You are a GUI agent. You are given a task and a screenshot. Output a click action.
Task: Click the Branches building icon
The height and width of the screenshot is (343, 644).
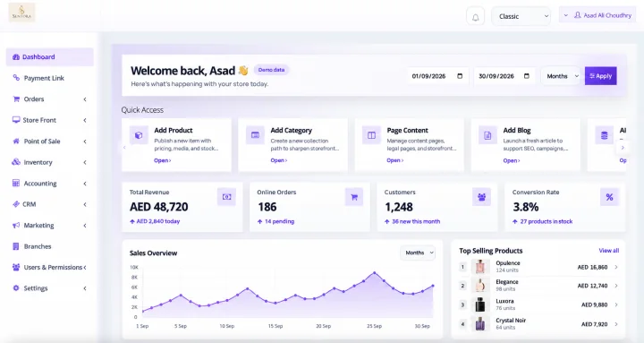pyautogui.click(x=16, y=246)
